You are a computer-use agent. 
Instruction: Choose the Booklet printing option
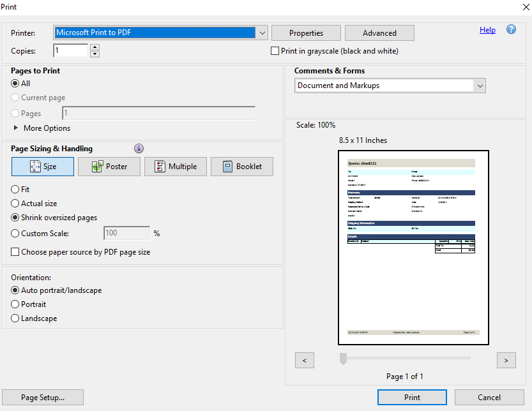241,167
